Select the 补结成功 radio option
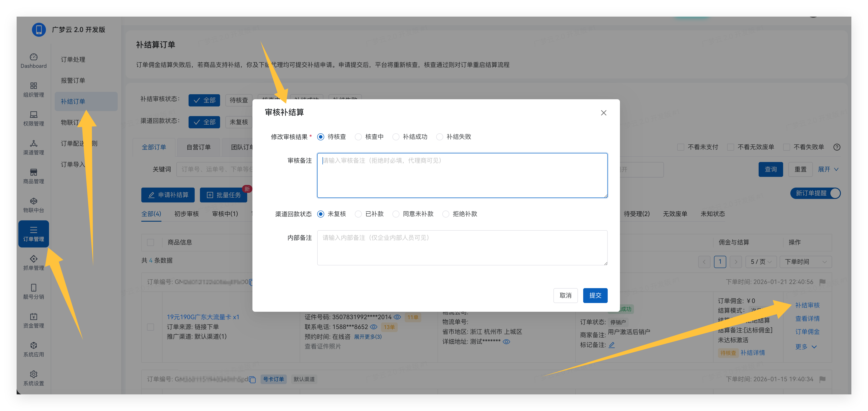This screenshot has width=868, height=411. click(x=396, y=137)
